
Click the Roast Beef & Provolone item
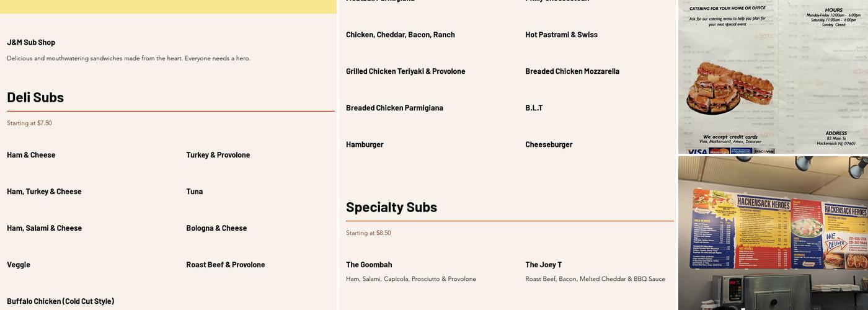click(225, 265)
